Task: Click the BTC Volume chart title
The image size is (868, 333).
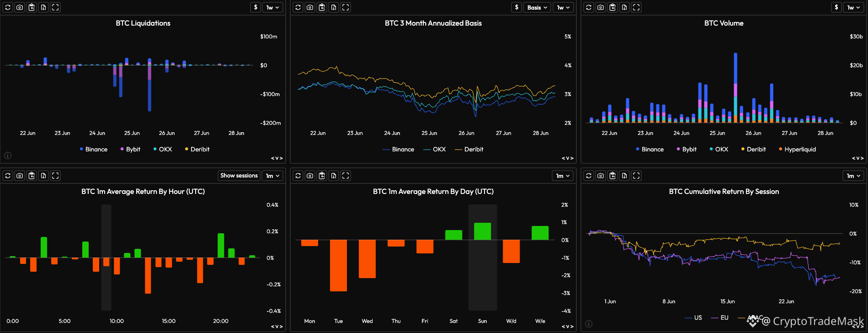Action: [724, 23]
